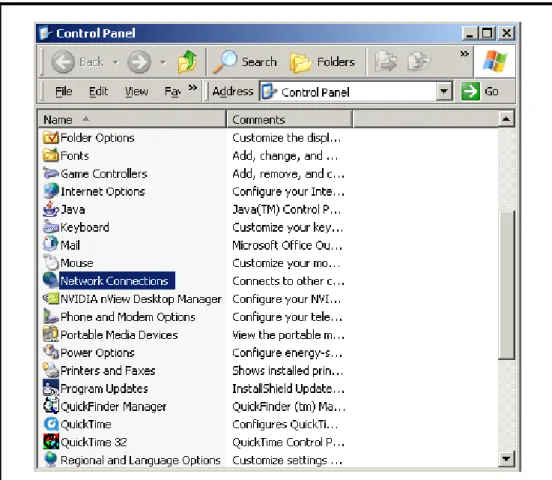552x480 pixels.
Task: Select the QuickFinder Manager icon
Action: [x=51, y=406]
